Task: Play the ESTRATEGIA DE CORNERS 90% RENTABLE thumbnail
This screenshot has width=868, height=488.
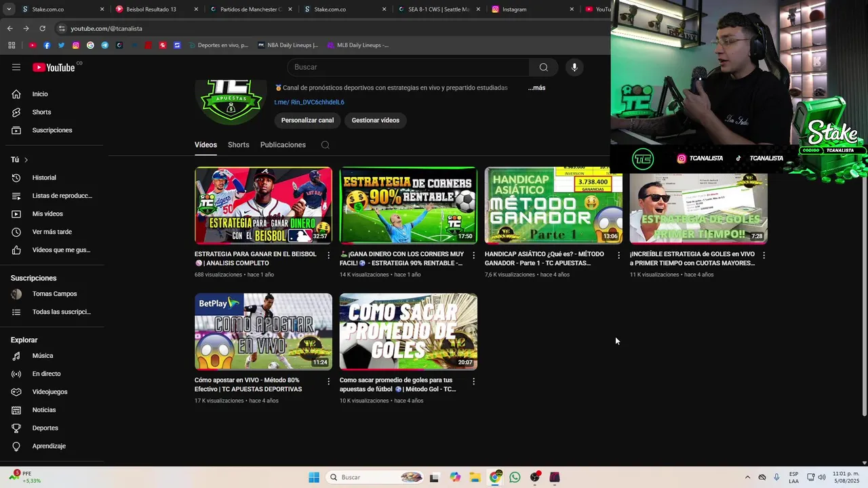Action: [x=408, y=205]
